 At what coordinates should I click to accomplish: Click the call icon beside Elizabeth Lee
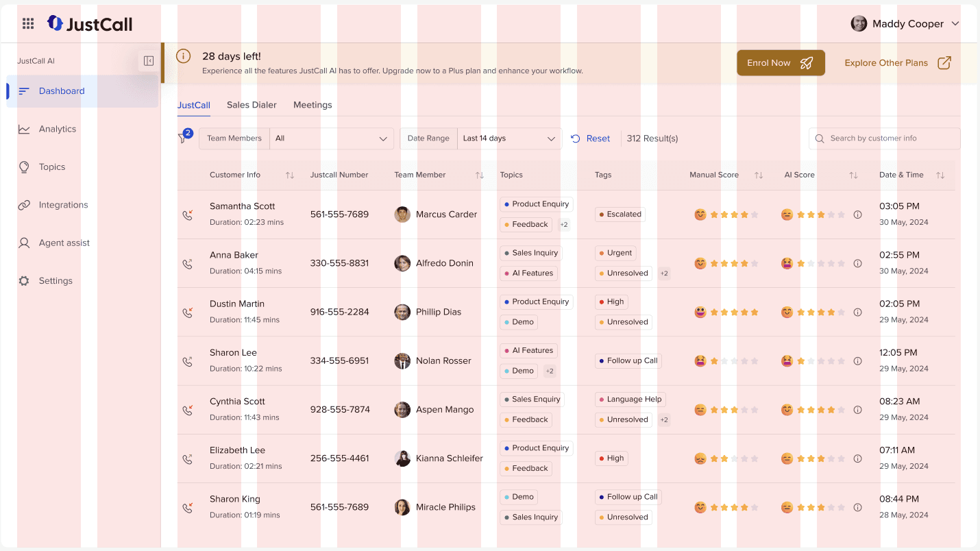(x=188, y=459)
